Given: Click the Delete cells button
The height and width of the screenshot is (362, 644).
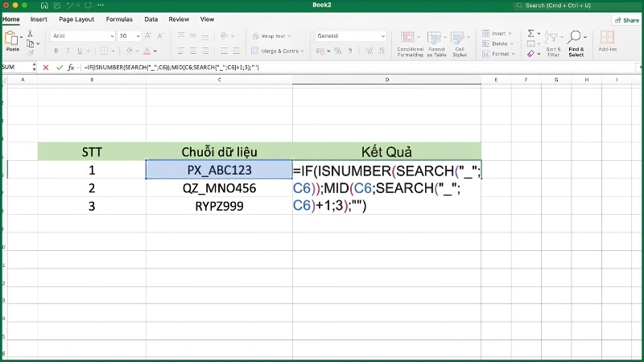Looking at the screenshot, I should tap(497, 43).
